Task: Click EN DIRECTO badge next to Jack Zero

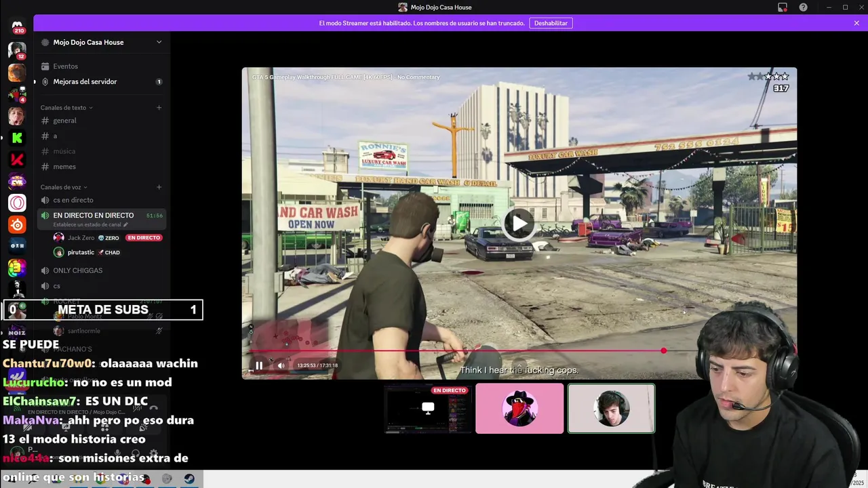Action: (x=144, y=238)
